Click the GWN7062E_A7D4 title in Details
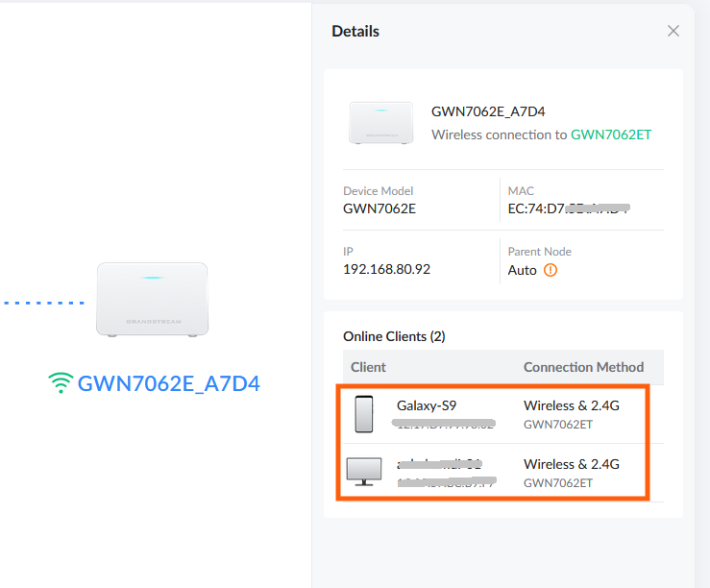 (488, 111)
